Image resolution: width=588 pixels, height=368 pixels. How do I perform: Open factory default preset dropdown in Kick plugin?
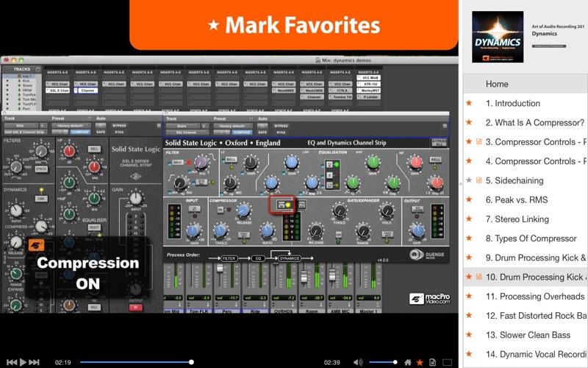click(x=71, y=125)
